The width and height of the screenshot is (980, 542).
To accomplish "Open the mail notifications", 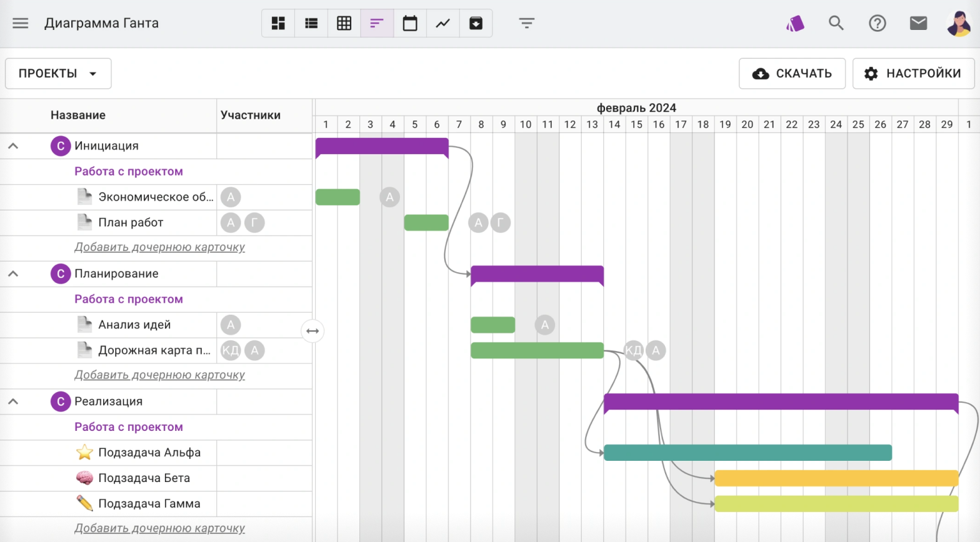I will tap(918, 23).
